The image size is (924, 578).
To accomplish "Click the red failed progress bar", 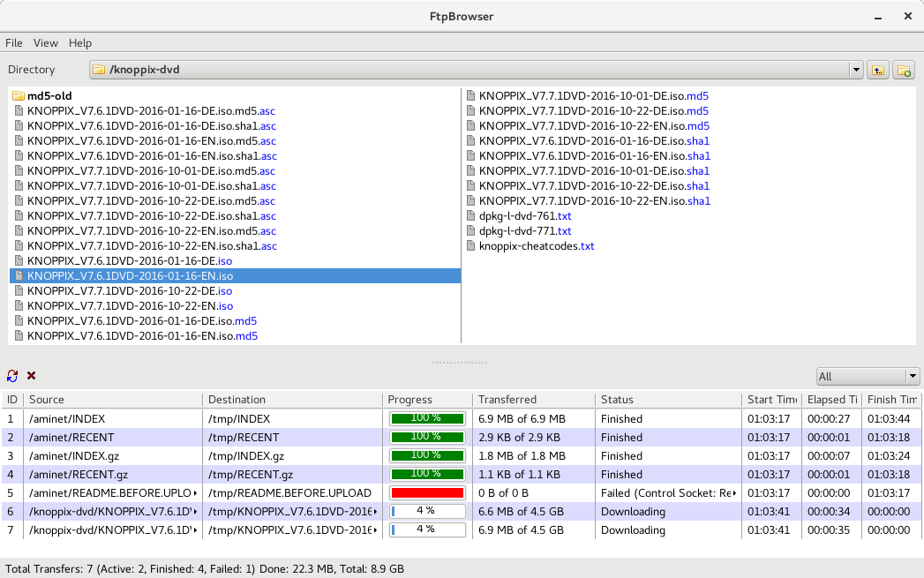I will 427,492.
